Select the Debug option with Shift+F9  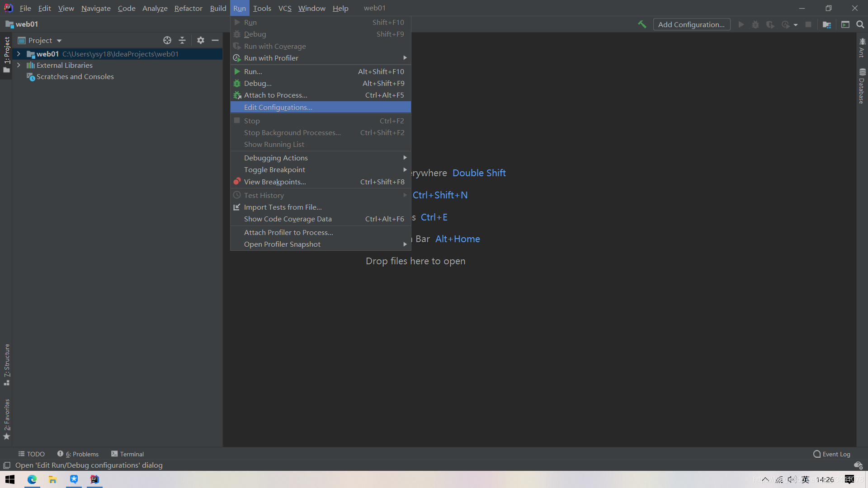pyautogui.click(x=321, y=34)
